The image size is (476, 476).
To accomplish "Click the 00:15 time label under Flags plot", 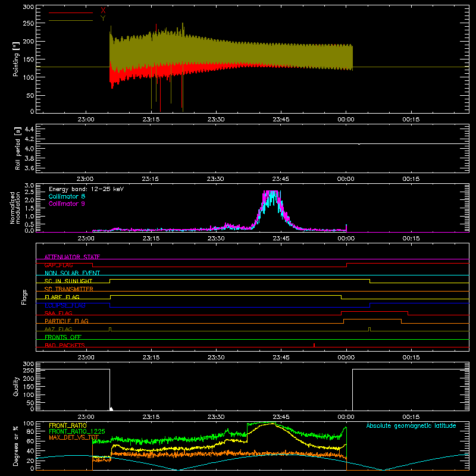I will [411, 358].
